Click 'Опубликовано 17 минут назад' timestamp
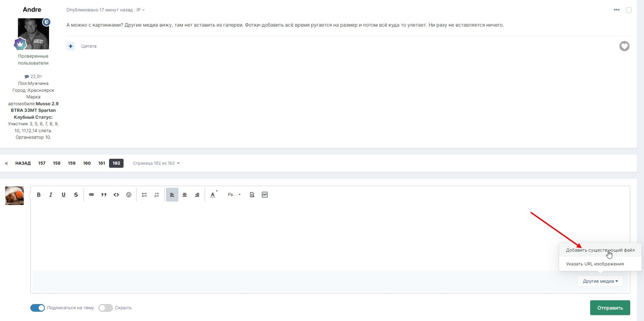The width and height of the screenshot is (644, 321). pyautogui.click(x=99, y=10)
